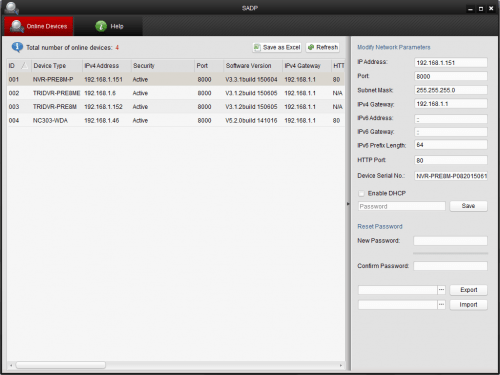Click the blue info icon beside total devices
The image size is (500, 375).
(x=17, y=47)
